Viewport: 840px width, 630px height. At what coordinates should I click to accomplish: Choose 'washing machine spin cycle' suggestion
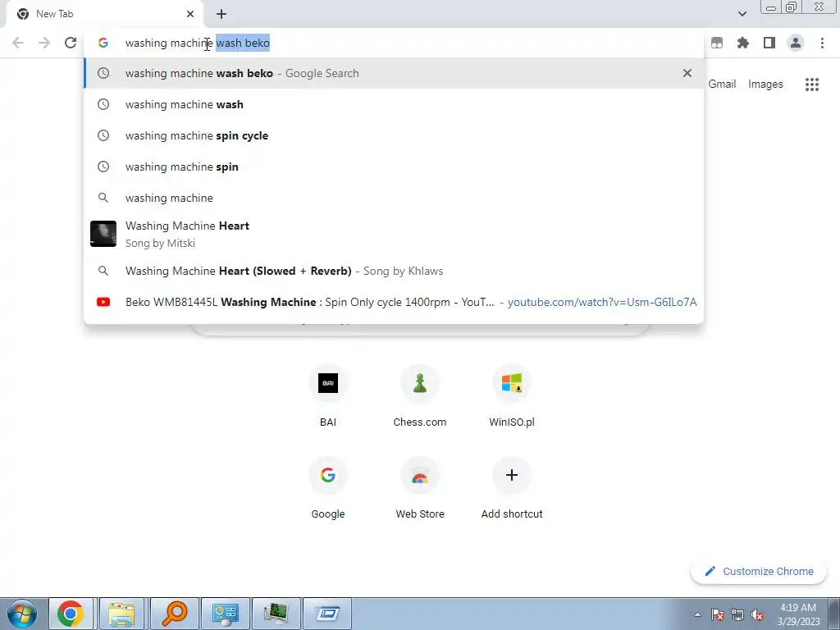(394, 135)
